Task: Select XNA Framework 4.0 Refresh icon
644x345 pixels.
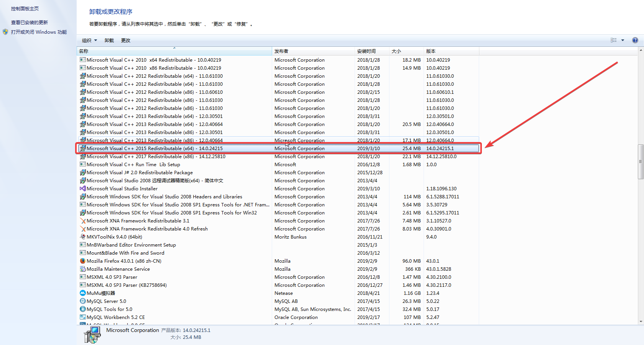Action: [x=83, y=229]
